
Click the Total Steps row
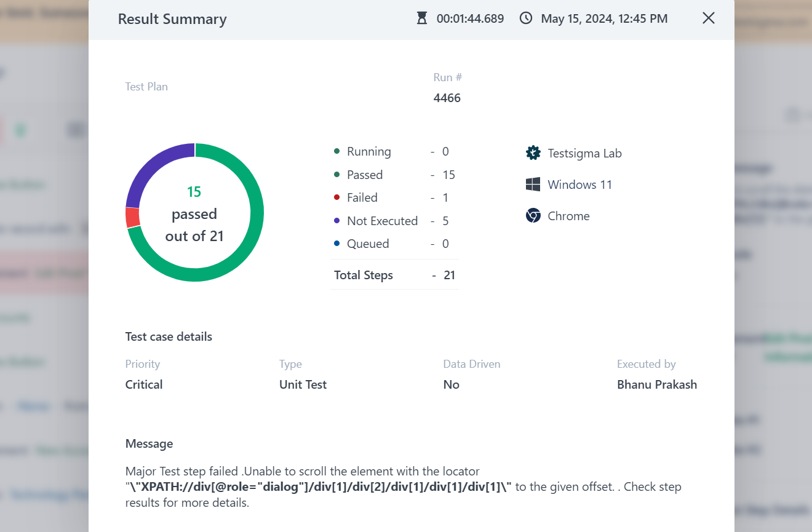pyautogui.click(x=394, y=275)
